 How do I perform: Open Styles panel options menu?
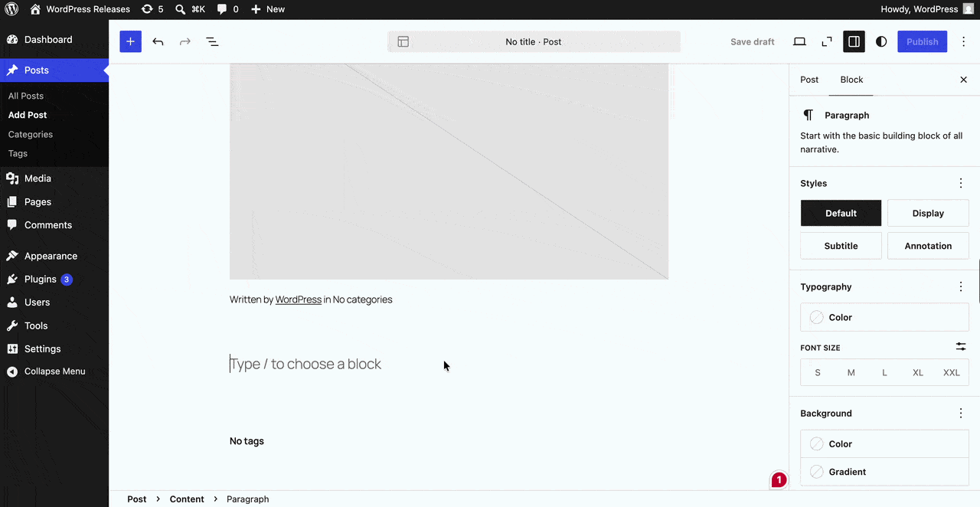click(961, 183)
